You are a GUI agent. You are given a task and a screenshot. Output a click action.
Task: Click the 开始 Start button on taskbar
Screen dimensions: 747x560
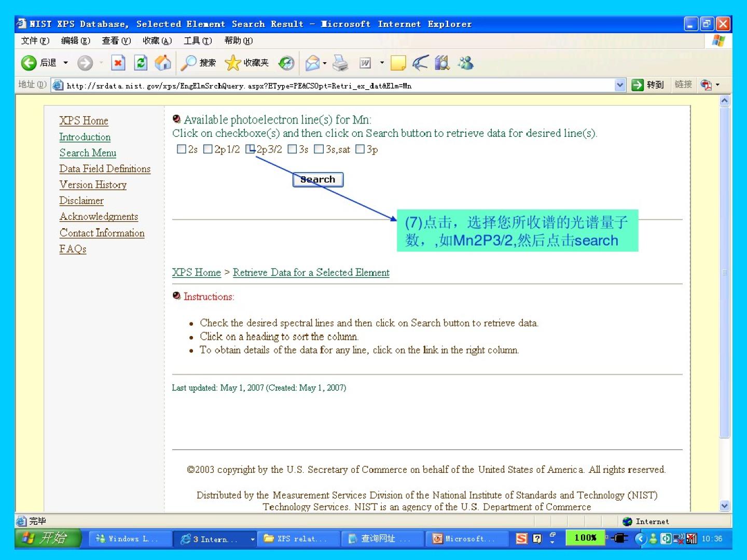(48, 538)
